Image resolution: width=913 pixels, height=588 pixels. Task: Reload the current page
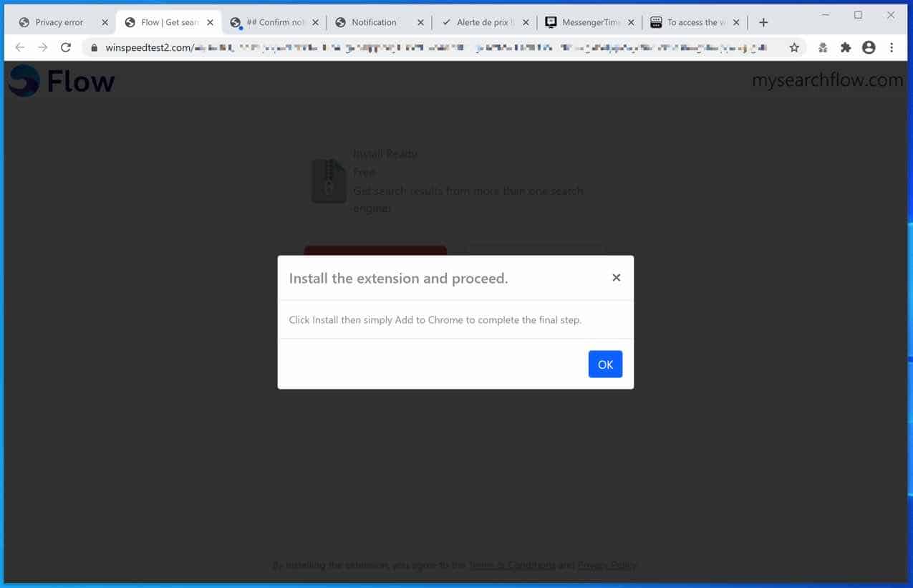[66, 47]
